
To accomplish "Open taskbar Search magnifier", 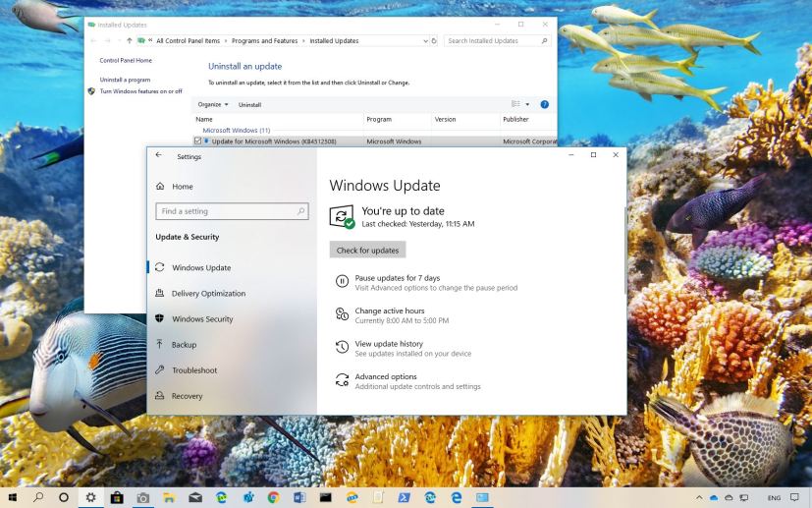I will 38,497.
